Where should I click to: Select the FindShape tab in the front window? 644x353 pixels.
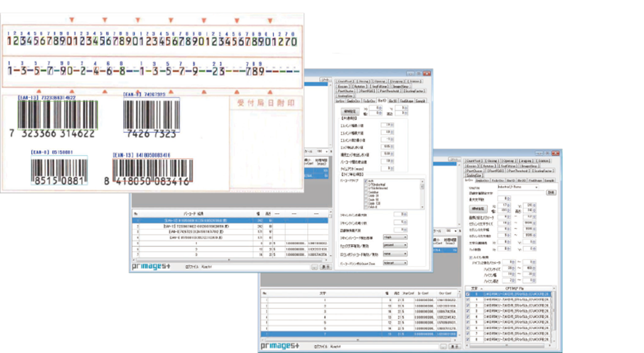tap(535, 180)
